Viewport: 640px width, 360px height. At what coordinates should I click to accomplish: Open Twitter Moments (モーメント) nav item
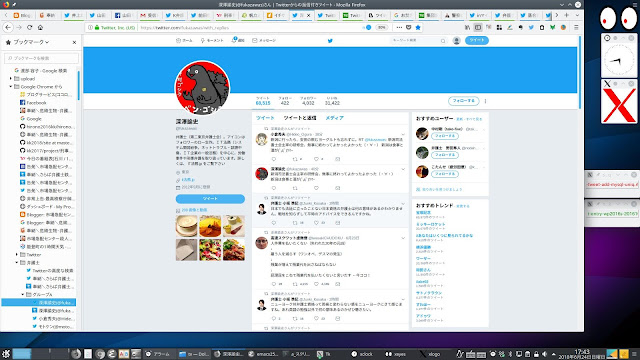(x=212, y=40)
